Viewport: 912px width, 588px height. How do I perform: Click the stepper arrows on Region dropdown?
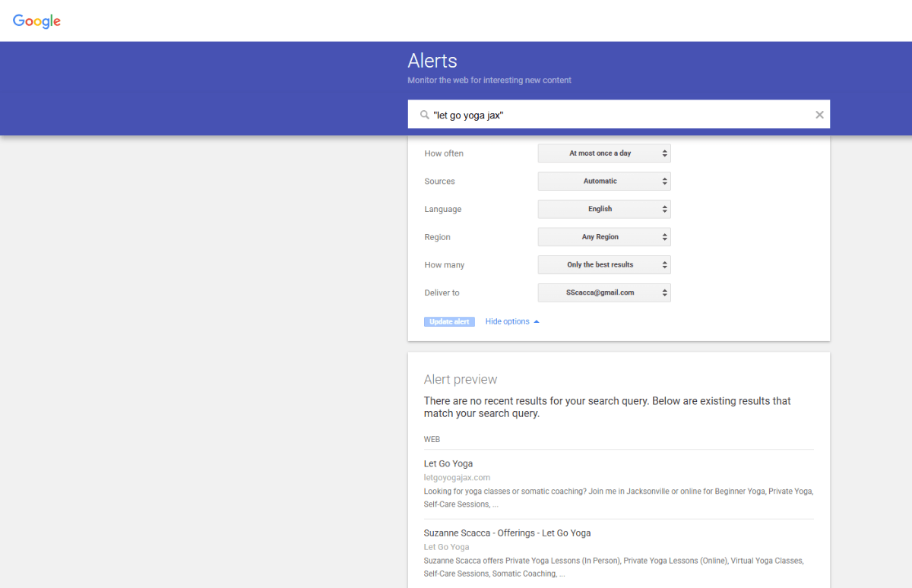(x=664, y=236)
